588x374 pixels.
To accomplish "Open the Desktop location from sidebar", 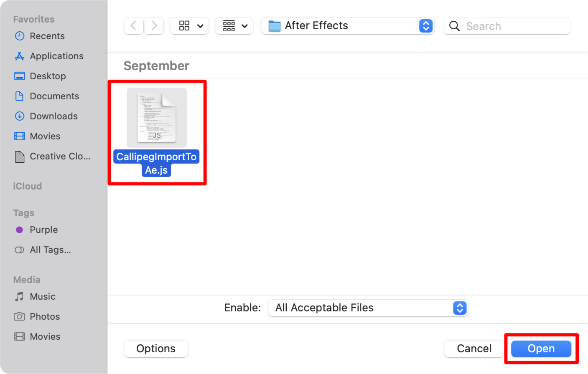I will tap(48, 76).
